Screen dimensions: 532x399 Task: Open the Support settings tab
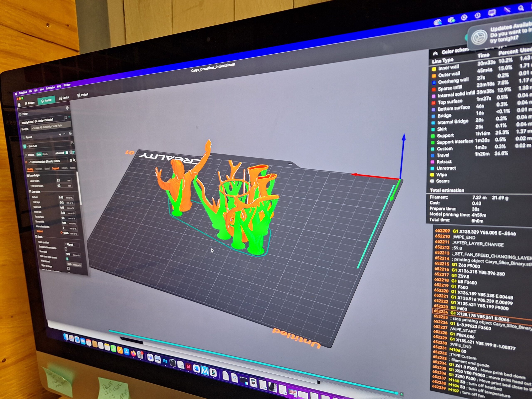tap(56, 169)
